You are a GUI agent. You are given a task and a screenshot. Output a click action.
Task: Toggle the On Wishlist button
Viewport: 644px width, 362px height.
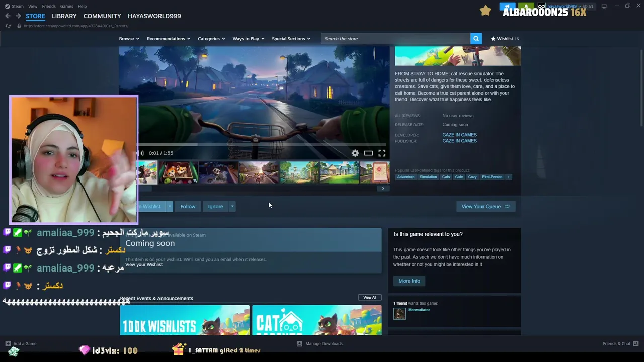pos(151,206)
